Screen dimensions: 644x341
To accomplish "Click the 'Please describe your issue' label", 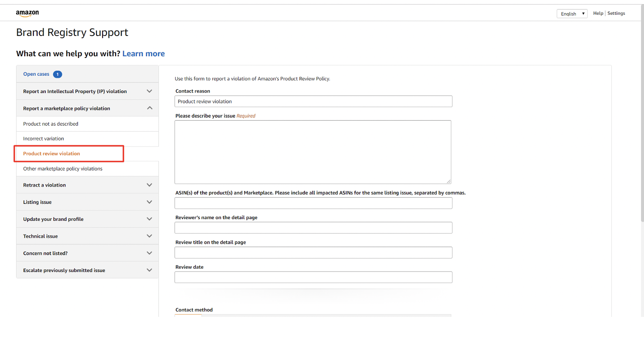I will pos(205,116).
